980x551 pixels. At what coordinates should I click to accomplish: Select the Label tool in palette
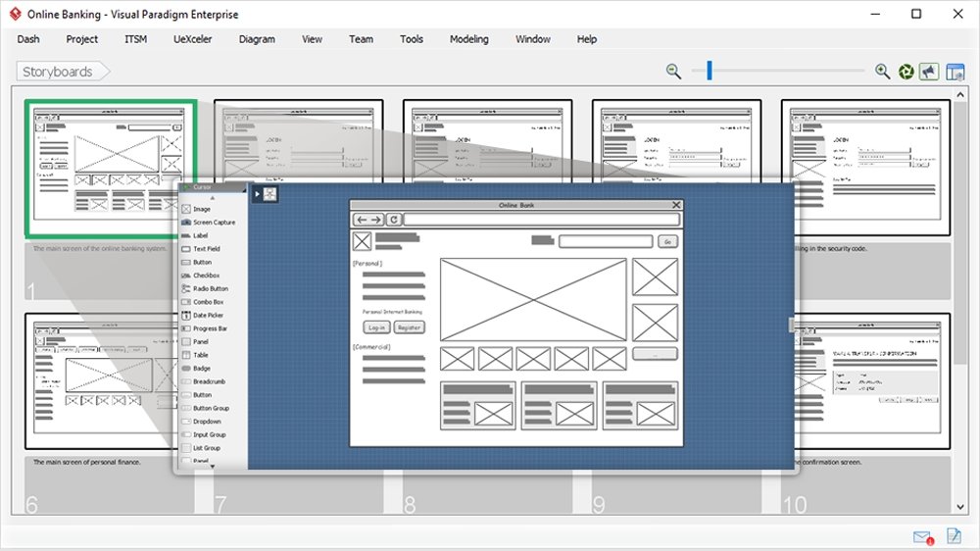tap(194, 235)
